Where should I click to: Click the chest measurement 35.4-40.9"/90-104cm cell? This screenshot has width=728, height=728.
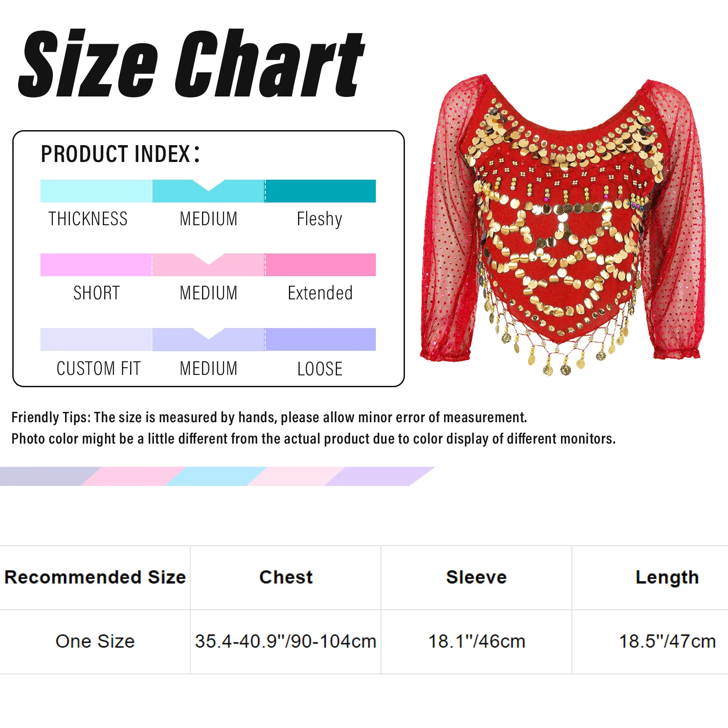286,642
